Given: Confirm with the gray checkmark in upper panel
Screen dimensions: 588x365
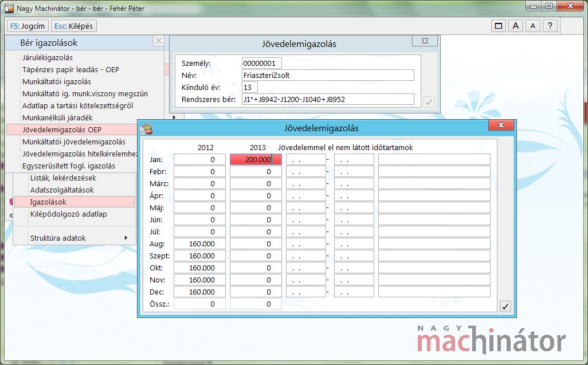Looking at the screenshot, I should (x=429, y=101).
